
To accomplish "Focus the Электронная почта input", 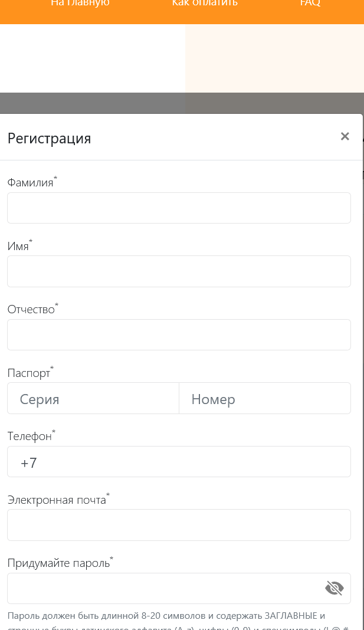I will pyautogui.click(x=179, y=525).
